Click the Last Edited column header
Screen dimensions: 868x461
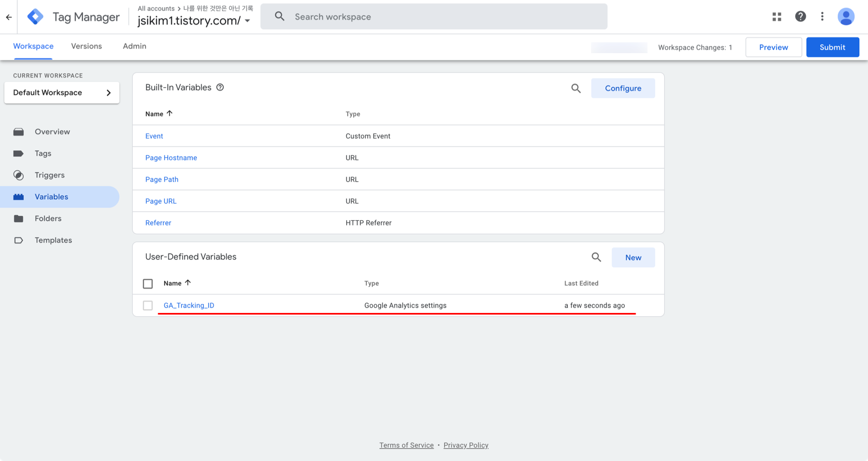(x=581, y=283)
